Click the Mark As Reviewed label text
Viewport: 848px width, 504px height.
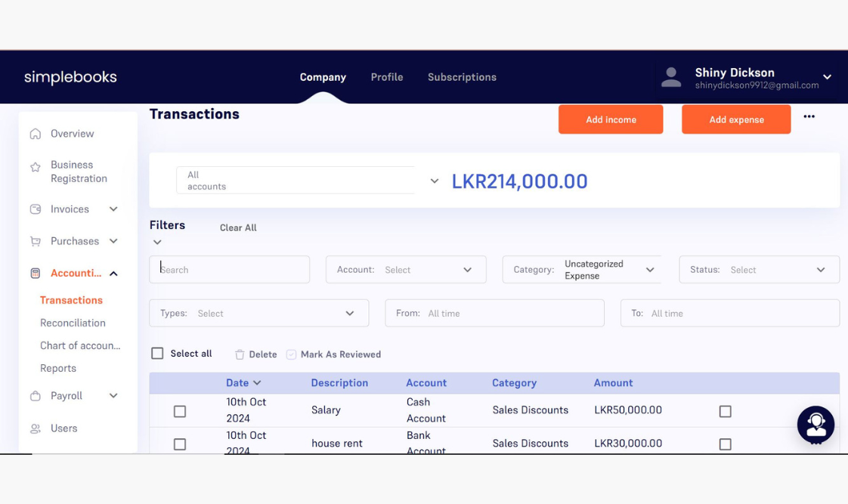point(341,354)
